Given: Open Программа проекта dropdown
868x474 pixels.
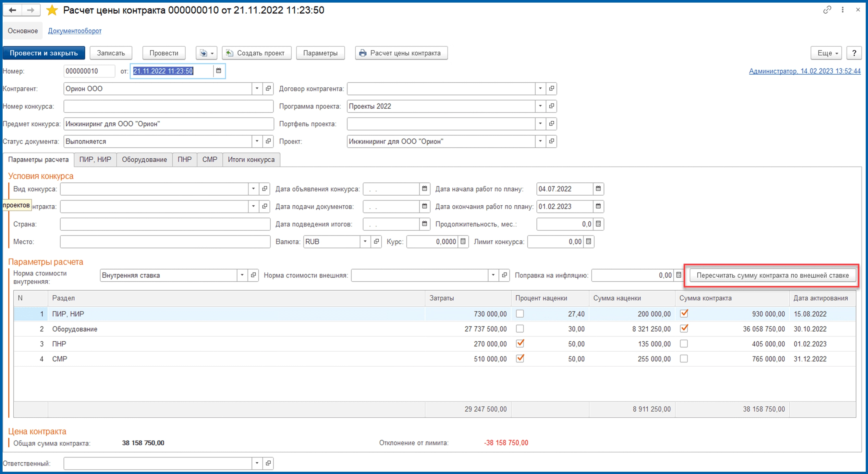Looking at the screenshot, I should (x=540, y=106).
